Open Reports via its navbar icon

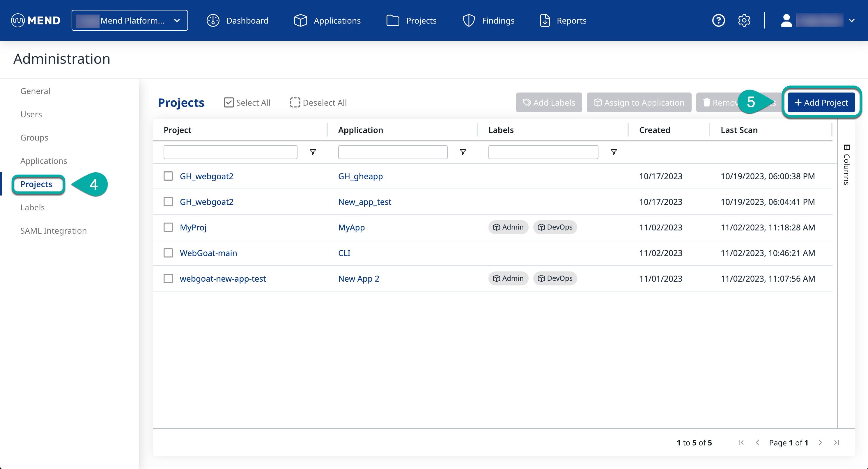545,20
